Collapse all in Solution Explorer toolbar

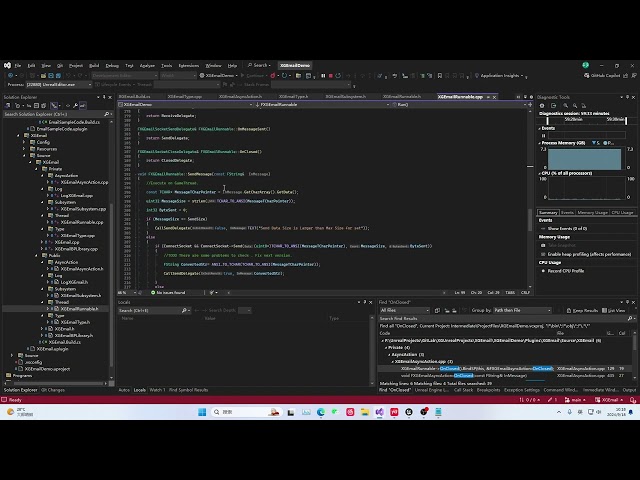click(x=36, y=106)
